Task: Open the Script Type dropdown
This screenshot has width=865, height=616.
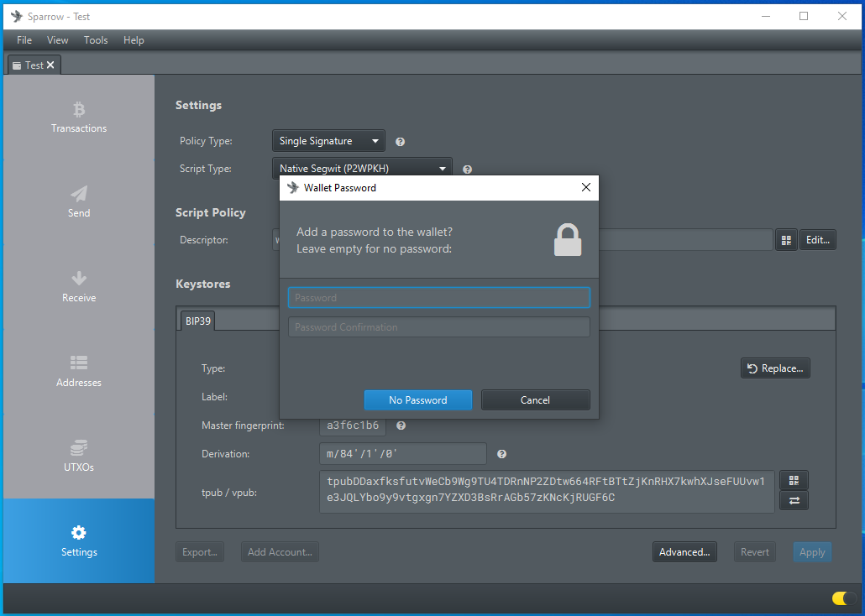Action: coord(363,168)
